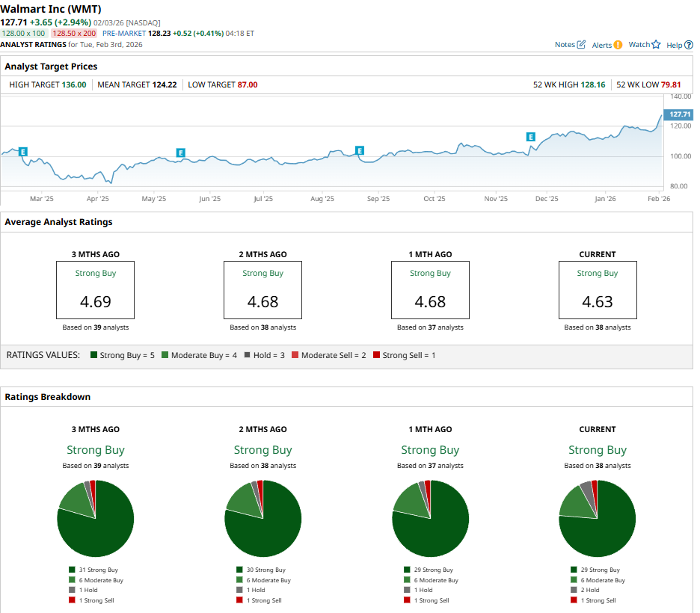Viewport: 700px width, 613px height.
Task: Open the earnings E marker after Nov '25
Action: [x=530, y=137]
